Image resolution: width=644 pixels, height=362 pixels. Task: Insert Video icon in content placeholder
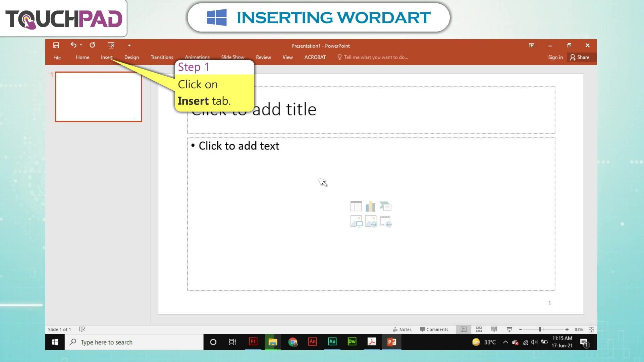pyautogui.click(x=386, y=221)
